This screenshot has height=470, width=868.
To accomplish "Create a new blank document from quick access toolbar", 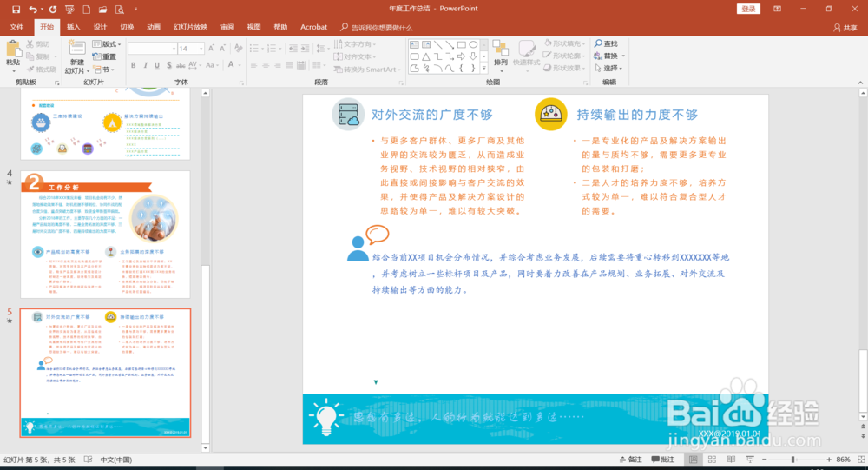I will pyautogui.click(x=86, y=9).
